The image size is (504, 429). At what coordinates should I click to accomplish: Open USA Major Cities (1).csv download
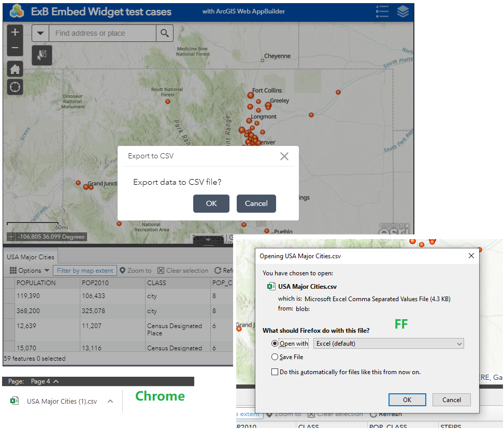62,401
